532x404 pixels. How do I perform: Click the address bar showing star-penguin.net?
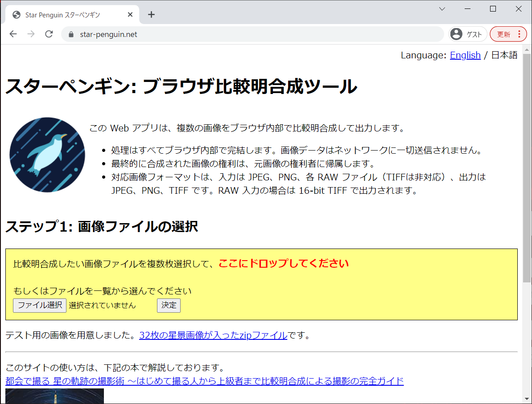tap(252, 34)
